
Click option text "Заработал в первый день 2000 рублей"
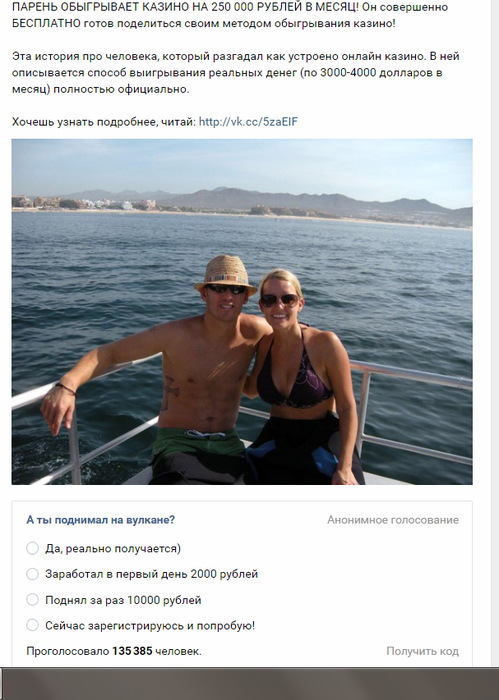151,574
